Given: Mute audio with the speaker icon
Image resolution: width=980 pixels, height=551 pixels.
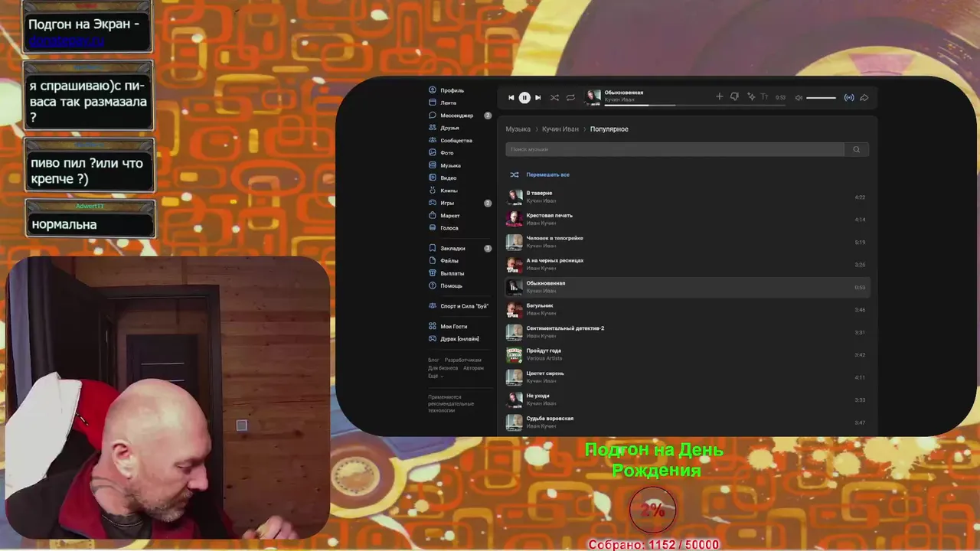Looking at the screenshot, I should (x=799, y=97).
